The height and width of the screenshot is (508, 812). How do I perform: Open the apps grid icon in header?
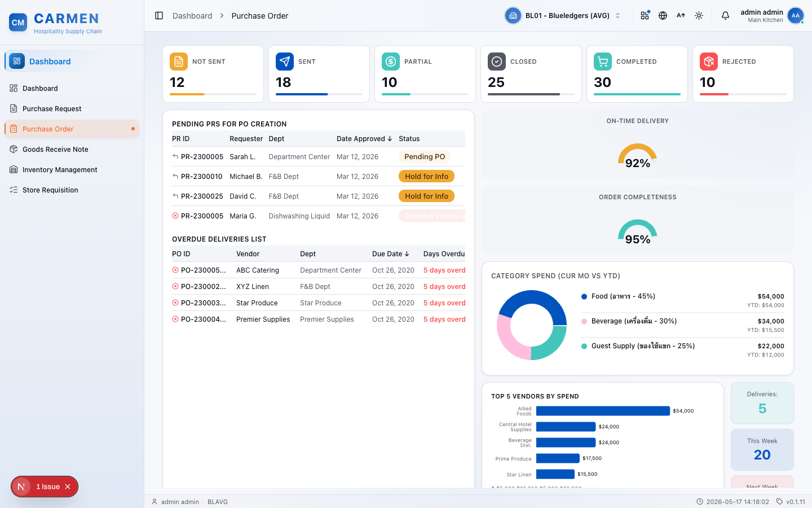coord(645,16)
